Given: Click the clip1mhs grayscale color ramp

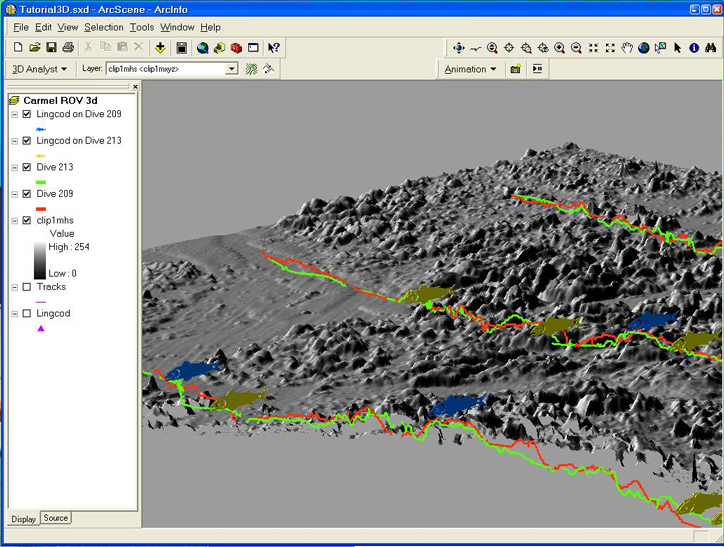Looking at the screenshot, I should click(x=40, y=260).
